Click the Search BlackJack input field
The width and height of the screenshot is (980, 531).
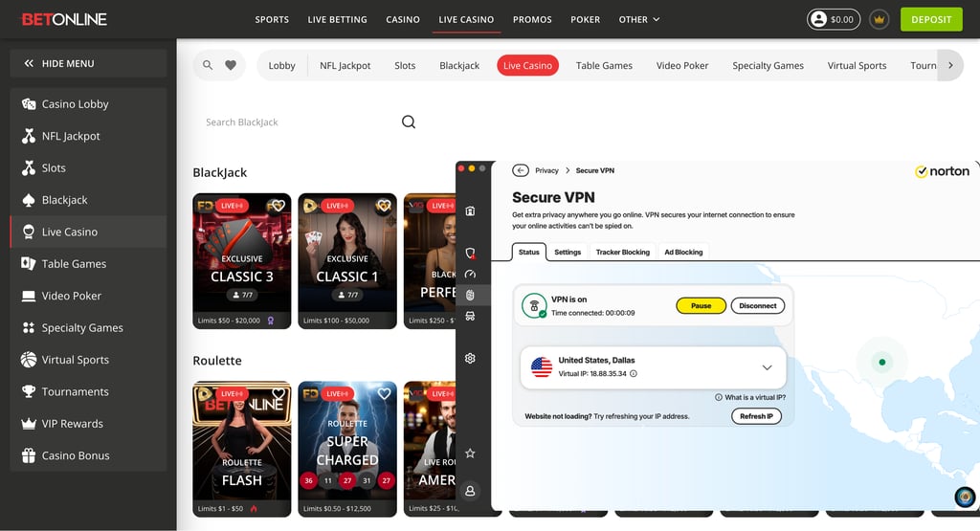pos(300,122)
